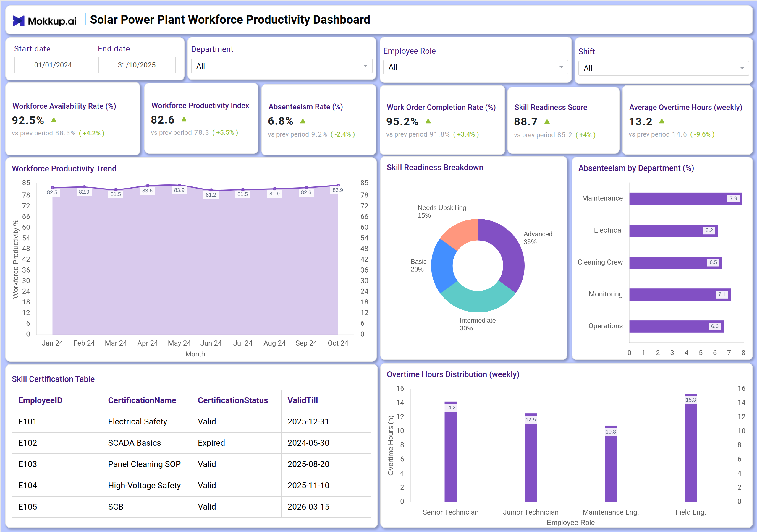Click the Apr 24 data label 83.6
This screenshot has width=757, height=532.
pos(147,191)
